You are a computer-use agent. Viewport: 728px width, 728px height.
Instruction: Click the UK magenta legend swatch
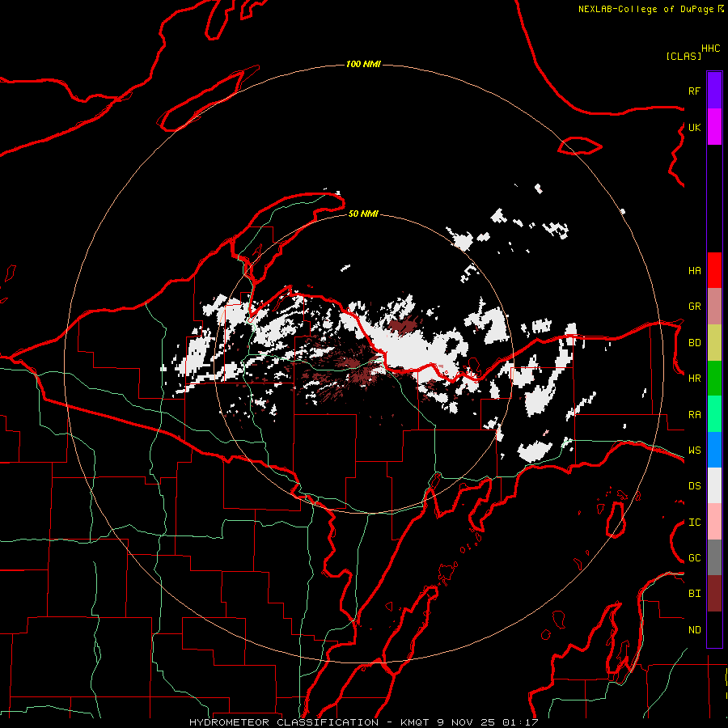click(714, 127)
